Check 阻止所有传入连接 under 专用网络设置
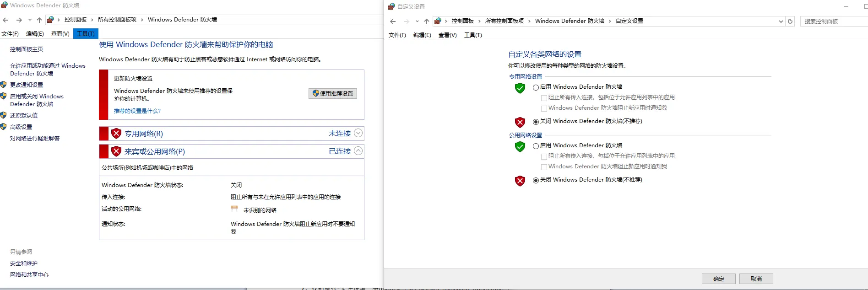868x290 pixels. click(544, 98)
